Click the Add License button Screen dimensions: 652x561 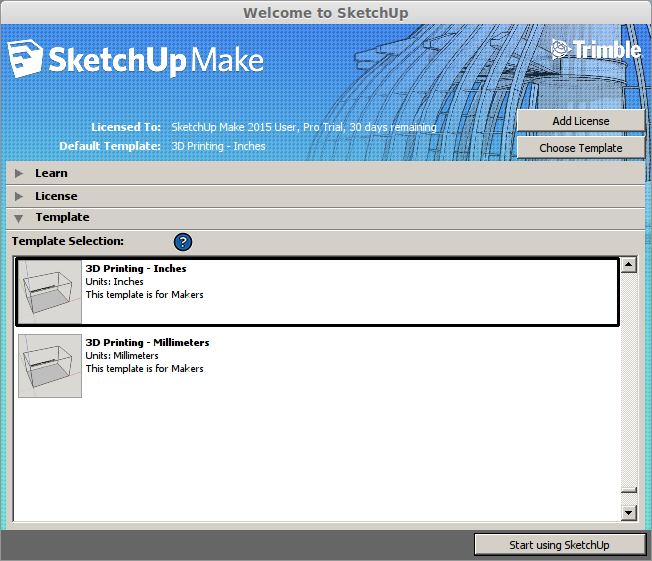tap(580, 121)
